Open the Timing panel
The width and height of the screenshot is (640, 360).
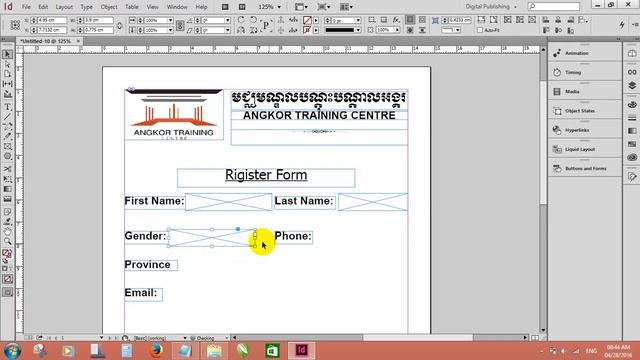click(x=585, y=72)
